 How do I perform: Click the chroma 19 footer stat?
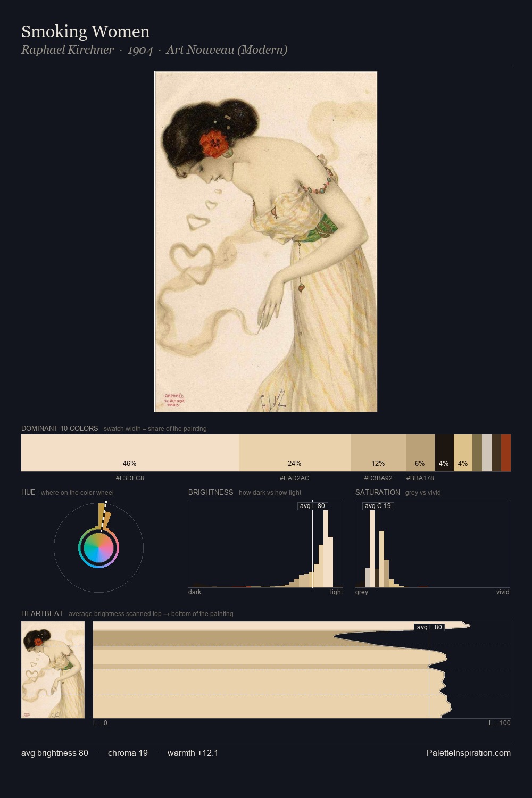click(128, 753)
